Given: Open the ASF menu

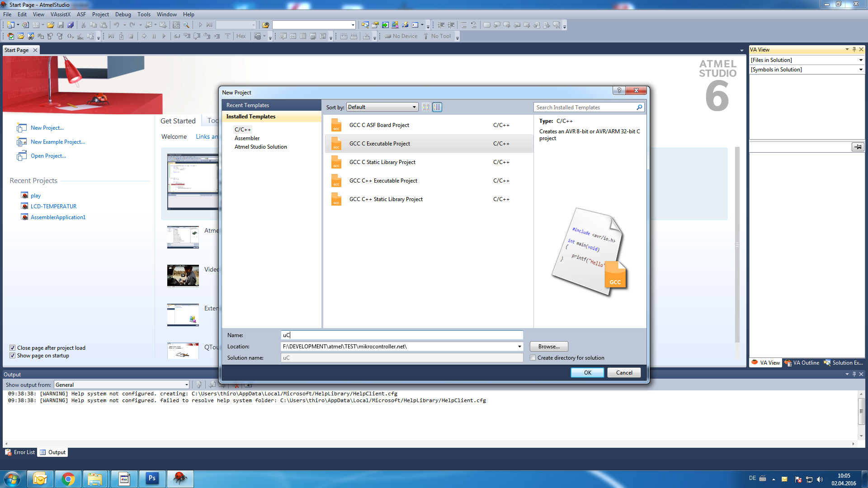Looking at the screenshot, I should coord(81,14).
